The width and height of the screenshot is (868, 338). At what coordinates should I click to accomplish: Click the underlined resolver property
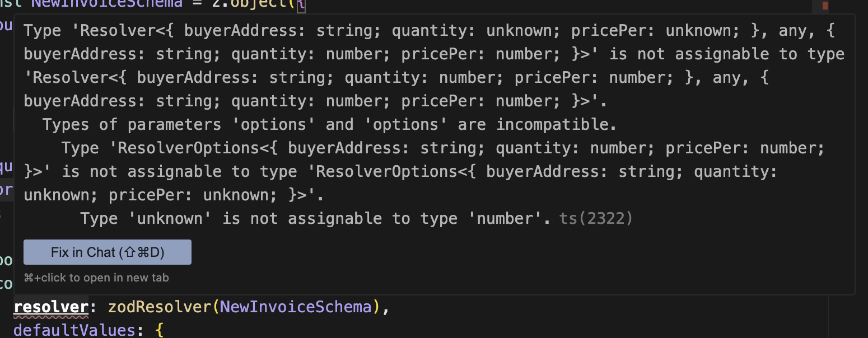pyautogui.click(x=51, y=307)
